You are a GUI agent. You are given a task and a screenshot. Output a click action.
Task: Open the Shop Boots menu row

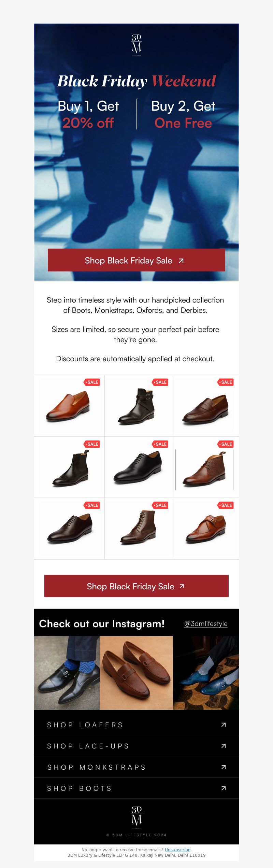pyautogui.click(x=136, y=788)
